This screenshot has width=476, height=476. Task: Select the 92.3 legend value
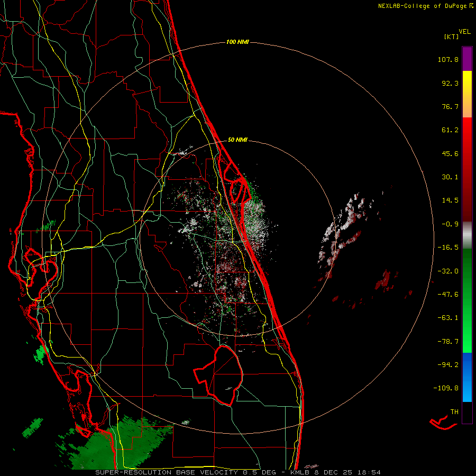(450, 83)
